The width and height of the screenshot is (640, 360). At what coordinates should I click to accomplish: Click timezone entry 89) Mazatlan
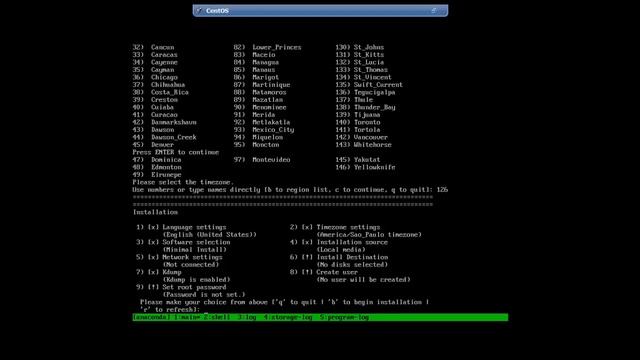coord(258,100)
